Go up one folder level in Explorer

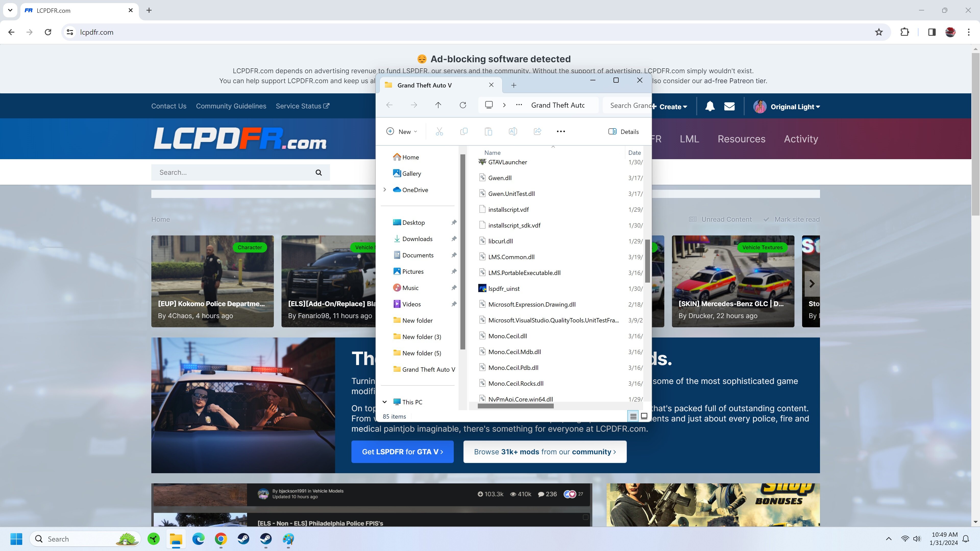point(438,105)
